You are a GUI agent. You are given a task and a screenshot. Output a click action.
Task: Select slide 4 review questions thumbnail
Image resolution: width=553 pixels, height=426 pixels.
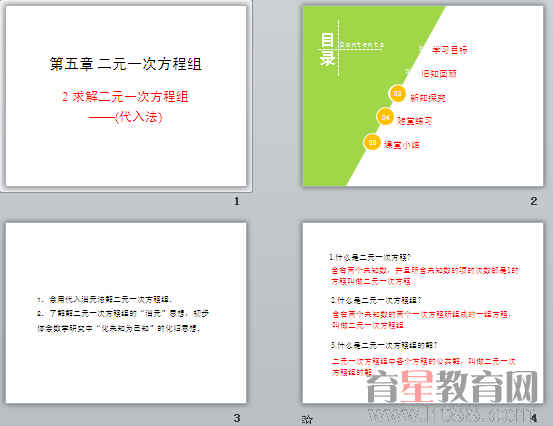coord(423,313)
